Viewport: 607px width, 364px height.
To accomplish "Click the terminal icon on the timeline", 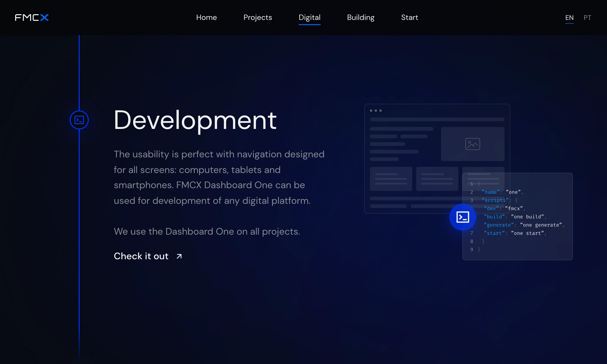I will (79, 120).
